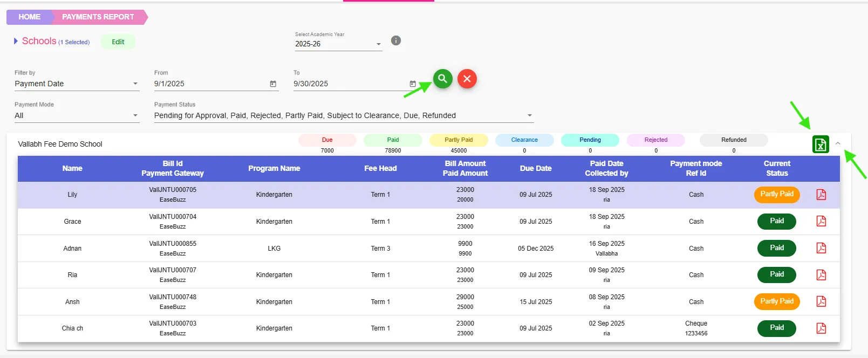The width and height of the screenshot is (868, 358).
Task: Click the Name column header
Action: [x=72, y=168]
